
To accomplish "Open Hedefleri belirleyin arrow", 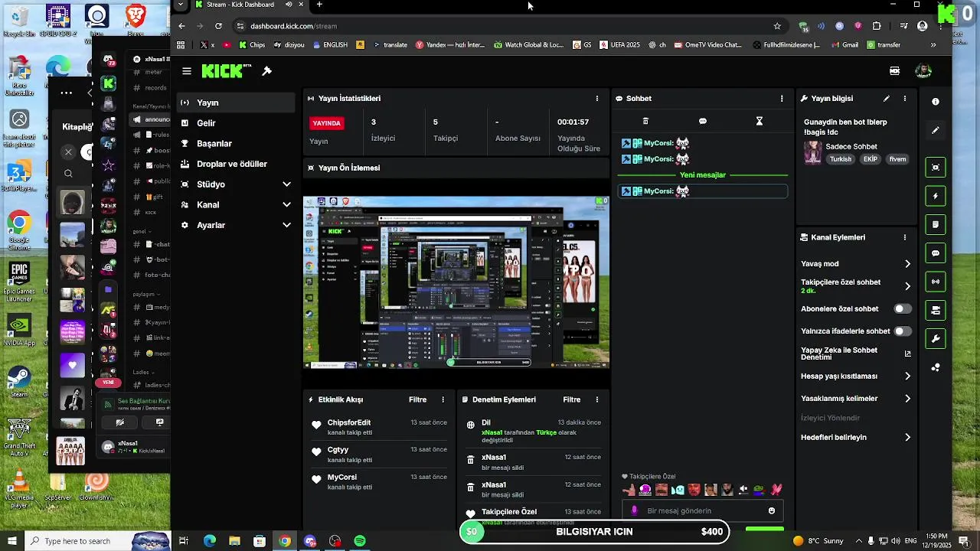I will (908, 438).
